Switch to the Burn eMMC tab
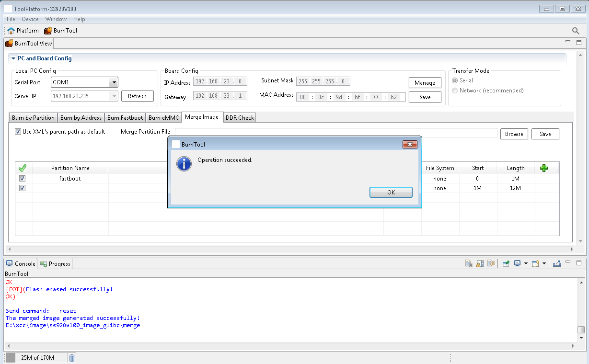Screen dimensions: 589x364 pyautogui.click(x=163, y=118)
